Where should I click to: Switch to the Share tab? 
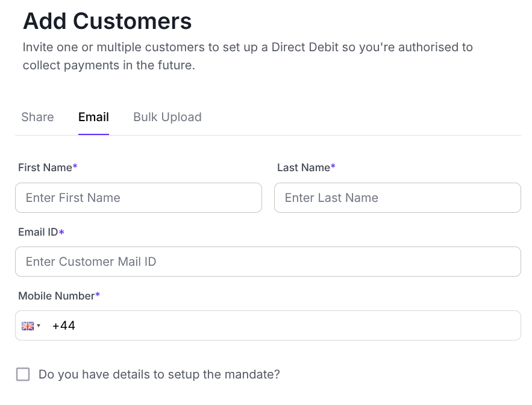[x=37, y=117]
